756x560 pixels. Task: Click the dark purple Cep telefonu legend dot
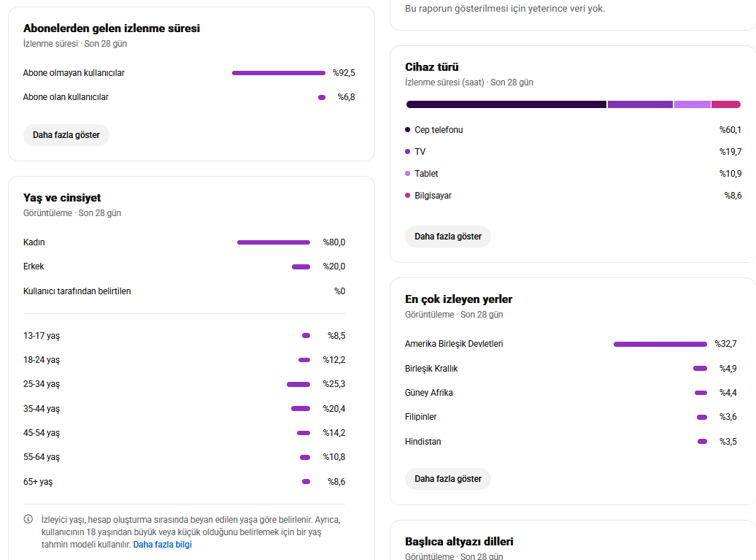pyautogui.click(x=407, y=130)
